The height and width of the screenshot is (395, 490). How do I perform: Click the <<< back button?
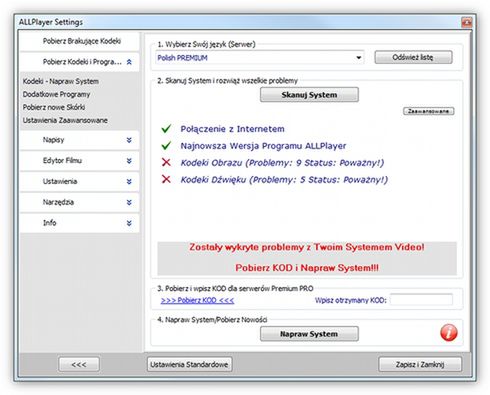click(x=79, y=364)
